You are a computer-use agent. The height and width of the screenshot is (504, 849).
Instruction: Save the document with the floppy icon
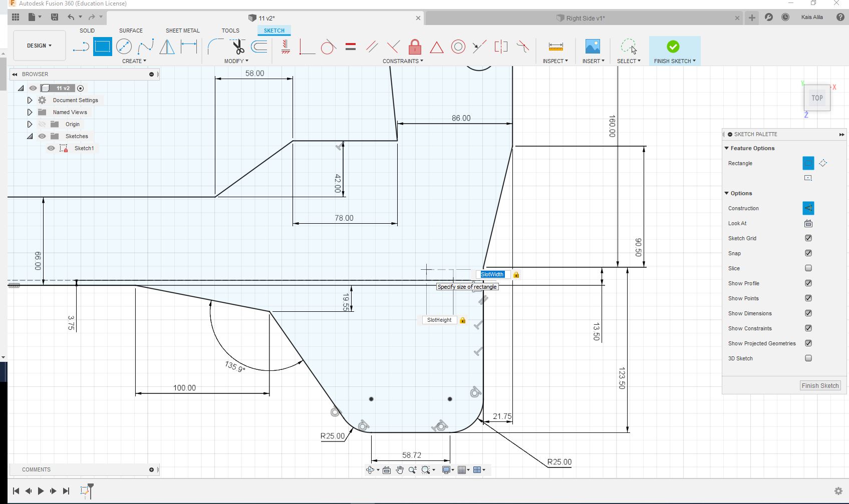pyautogui.click(x=54, y=18)
